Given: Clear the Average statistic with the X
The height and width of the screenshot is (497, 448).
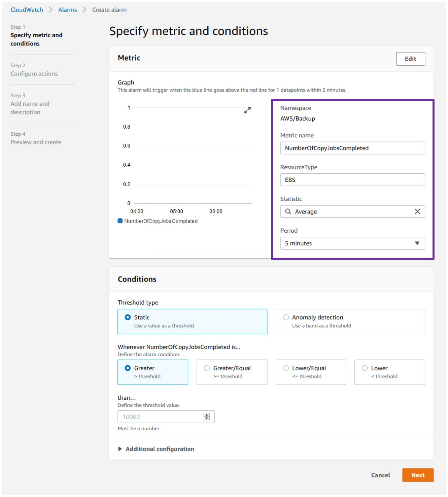Looking at the screenshot, I should (x=418, y=211).
